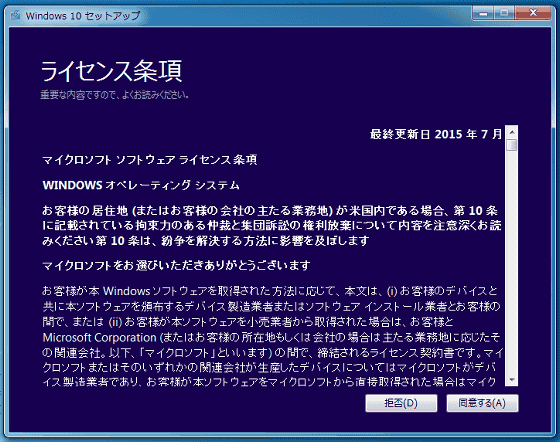Image resolution: width=560 pixels, height=442 pixels.
Task: Click the license scrollbar down arrow
Action: coord(512,380)
